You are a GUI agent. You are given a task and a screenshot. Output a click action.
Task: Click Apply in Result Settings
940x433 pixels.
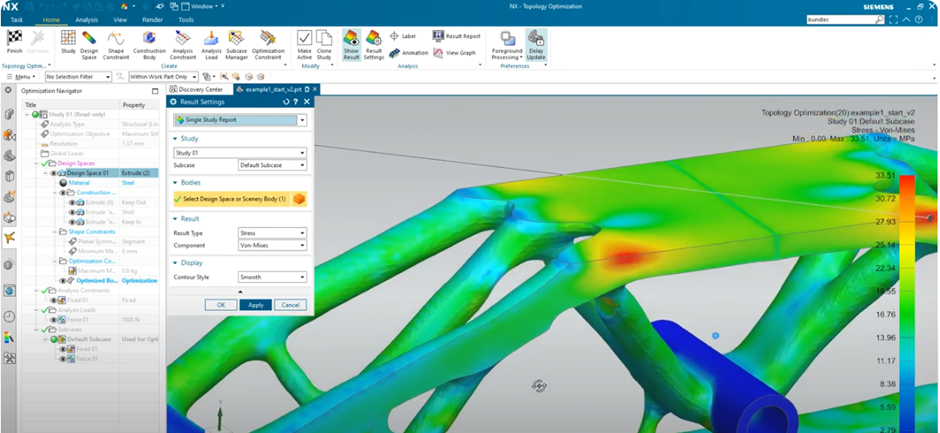[x=256, y=305]
